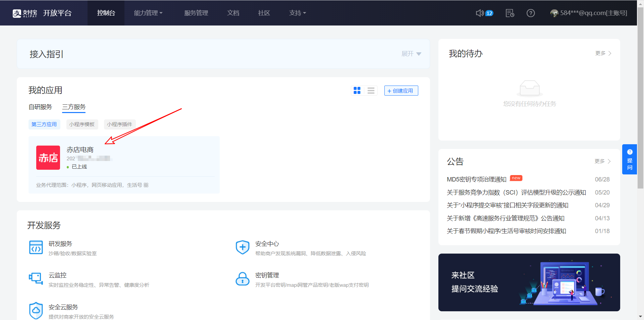This screenshot has width=644, height=320.
Task: Click the icon after 生活号 scope
Action: (146, 185)
